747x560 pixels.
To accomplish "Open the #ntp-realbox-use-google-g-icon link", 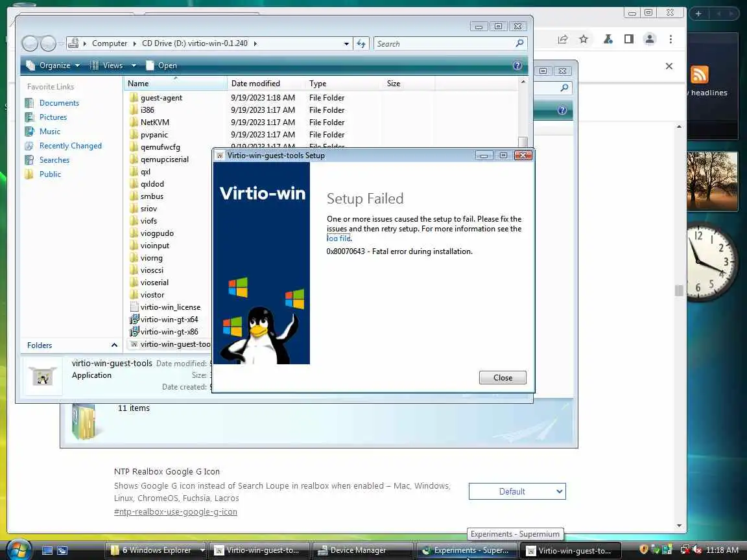I will click(175, 512).
